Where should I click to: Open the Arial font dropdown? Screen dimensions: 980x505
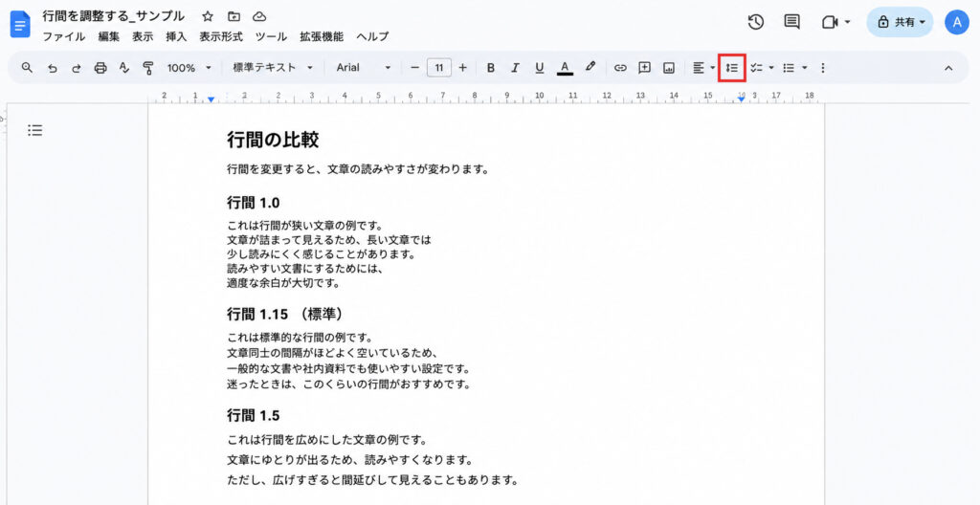point(363,68)
